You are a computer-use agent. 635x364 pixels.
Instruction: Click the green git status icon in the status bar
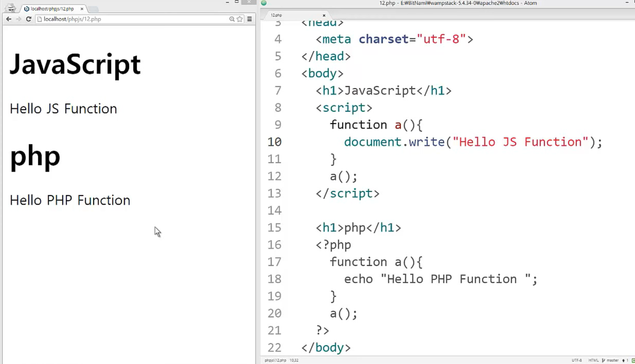pos(633,360)
